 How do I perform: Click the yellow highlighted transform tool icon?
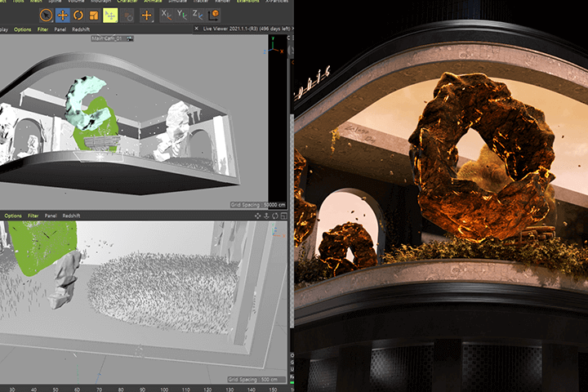(x=110, y=15)
